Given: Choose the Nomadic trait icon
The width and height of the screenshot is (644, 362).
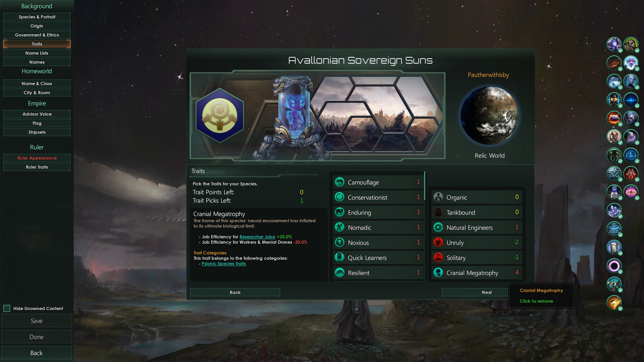Looking at the screenshot, I should 339,227.
